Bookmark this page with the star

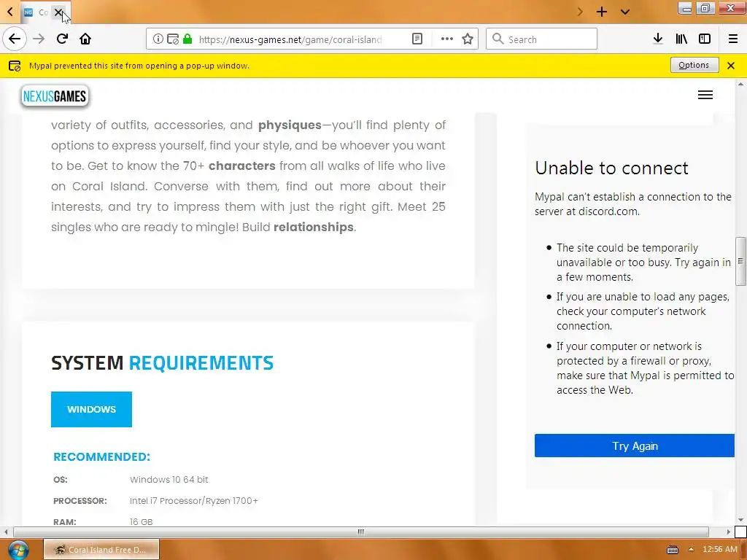pyautogui.click(x=468, y=39)
